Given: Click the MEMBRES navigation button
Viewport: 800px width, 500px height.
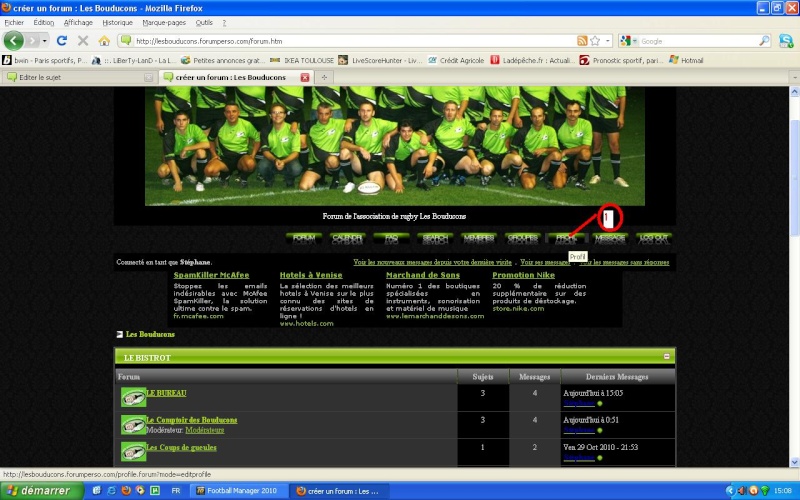Looking at the screenshot, I should click(x=479, y=238).
